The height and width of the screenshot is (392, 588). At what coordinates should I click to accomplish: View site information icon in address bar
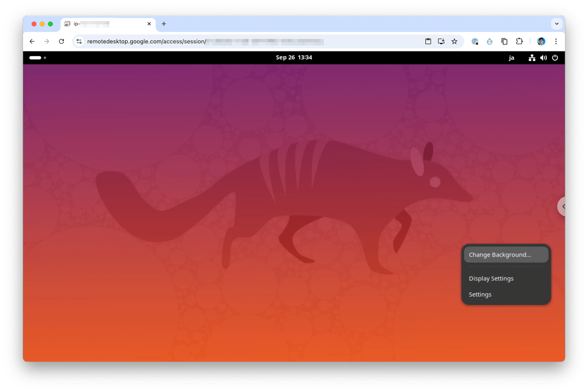[79, 41]
